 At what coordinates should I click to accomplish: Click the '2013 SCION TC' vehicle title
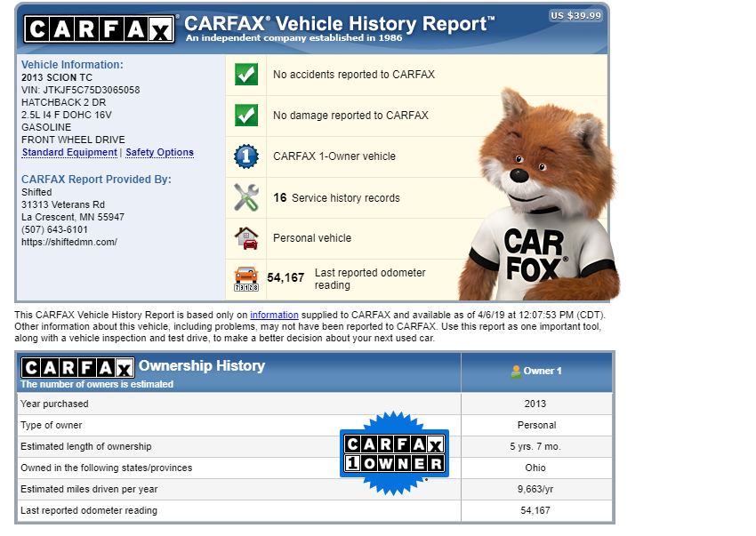pyautogui.click(x=56, y=77)
